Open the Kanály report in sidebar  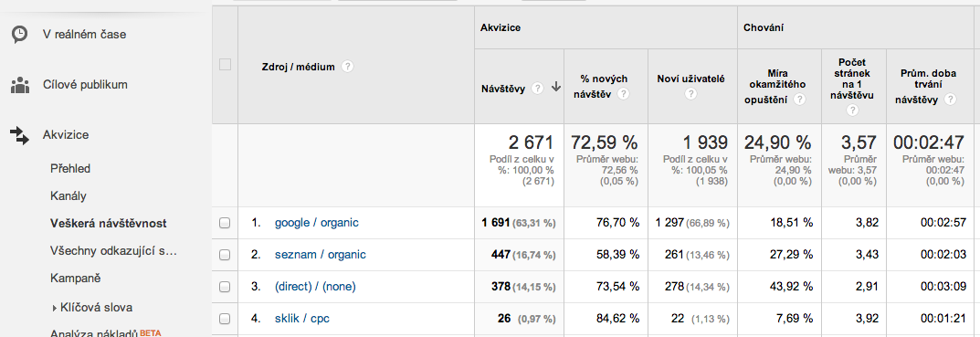(x=68, y=195)
